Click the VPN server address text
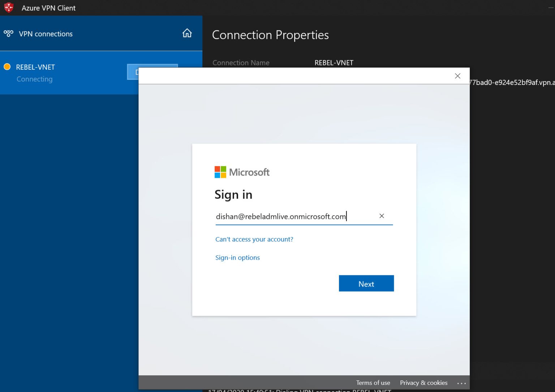This screenshot has width=555, height=392. (512, 82)
